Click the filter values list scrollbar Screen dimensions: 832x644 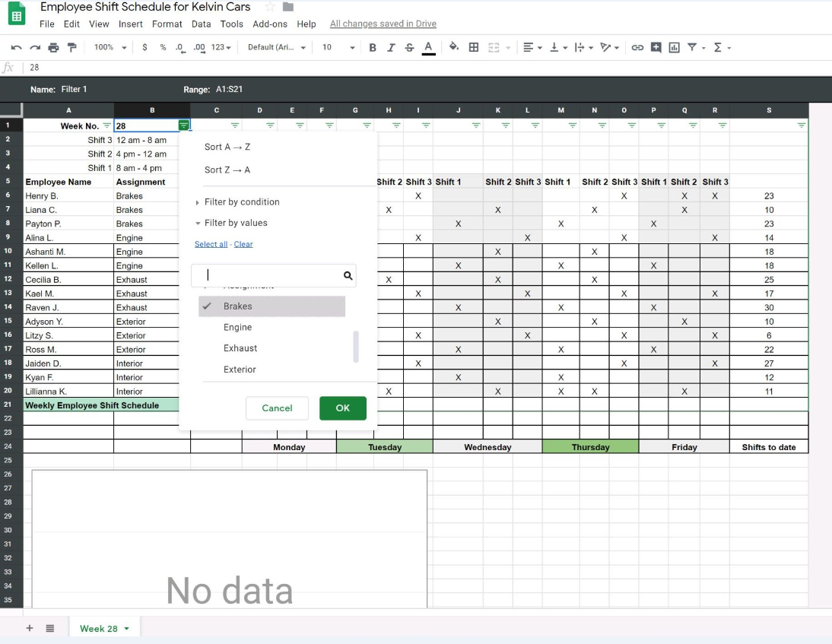point(355,347)
